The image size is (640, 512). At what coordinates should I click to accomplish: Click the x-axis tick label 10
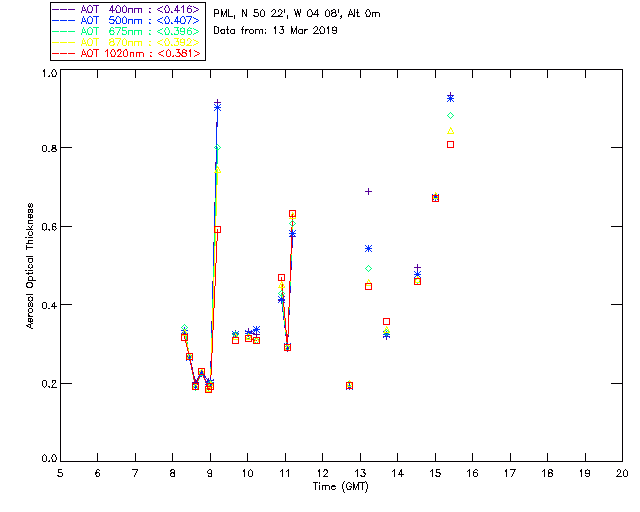(x=247, y=473)
